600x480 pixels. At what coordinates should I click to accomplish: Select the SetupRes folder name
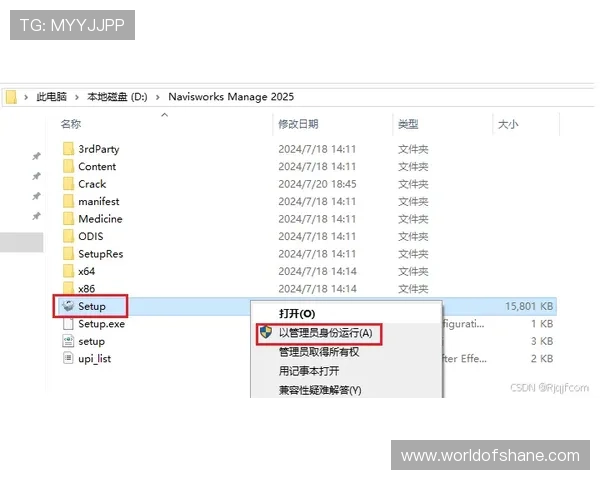click(x=101, y=254)
